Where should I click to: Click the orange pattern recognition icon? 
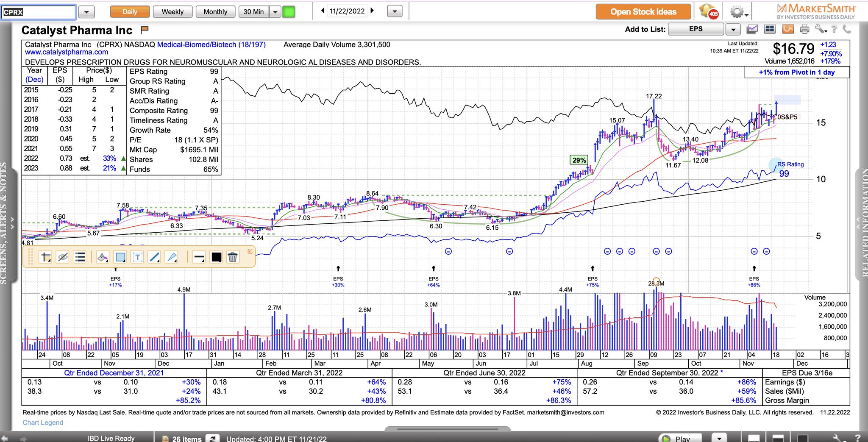coord(788,29)
